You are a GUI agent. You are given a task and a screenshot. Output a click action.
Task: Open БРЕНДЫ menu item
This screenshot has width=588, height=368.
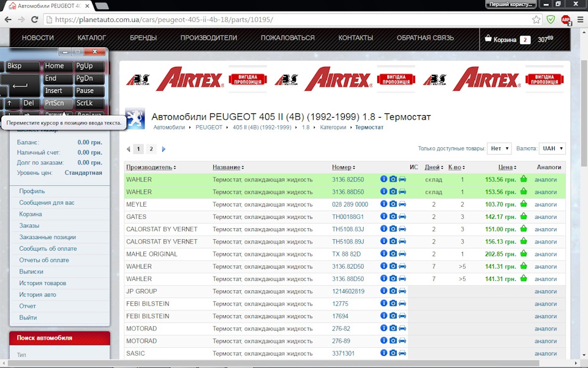pyautogui.click(x=143, y=38)
